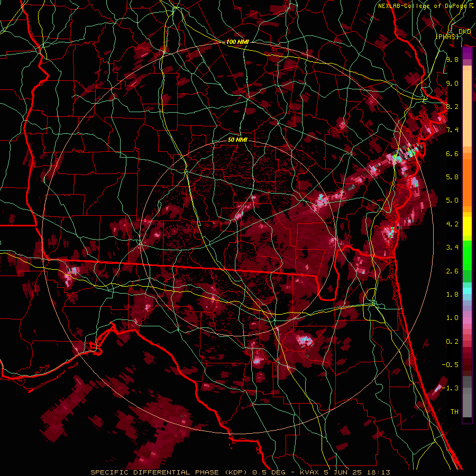Click the 6.6 value on the color scale
This screenshot has height=476, width=476.
452,153
